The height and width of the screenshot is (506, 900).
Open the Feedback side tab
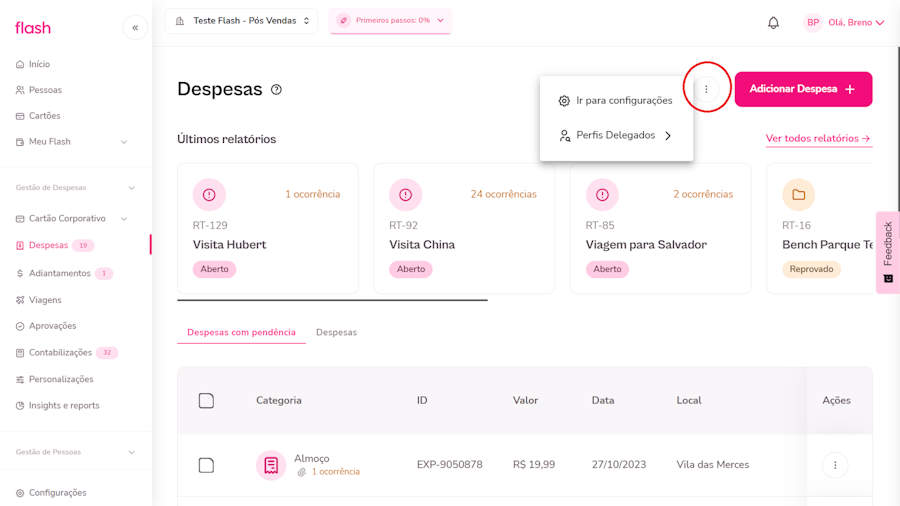coord(887,250)
